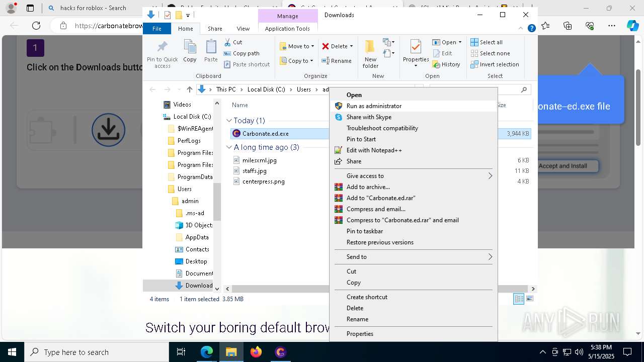Click the Pin to Quick access icon
This screenshot has width=644, height=362.
click(x=162, y=54)
